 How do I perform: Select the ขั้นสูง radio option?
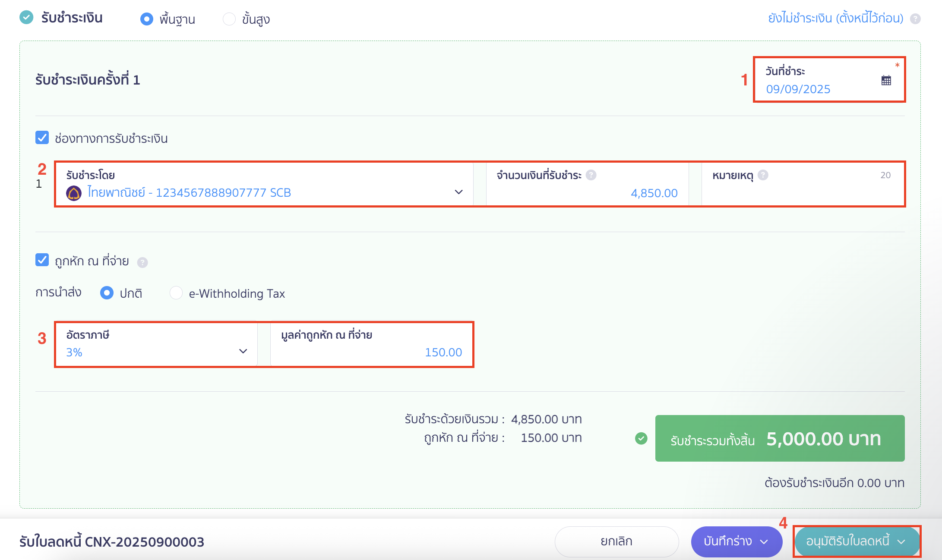[x=229, y=19]
